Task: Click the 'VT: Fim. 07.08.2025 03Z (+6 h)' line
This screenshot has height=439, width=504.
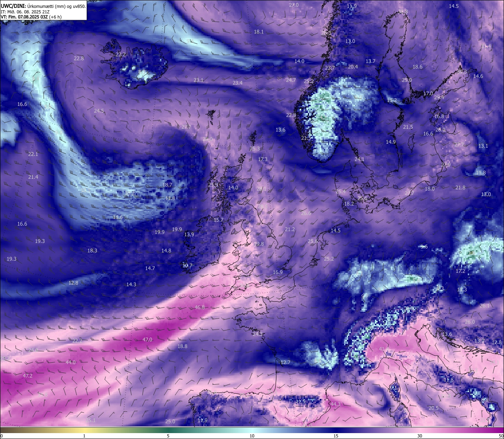Action: click(x=31, y=17)
